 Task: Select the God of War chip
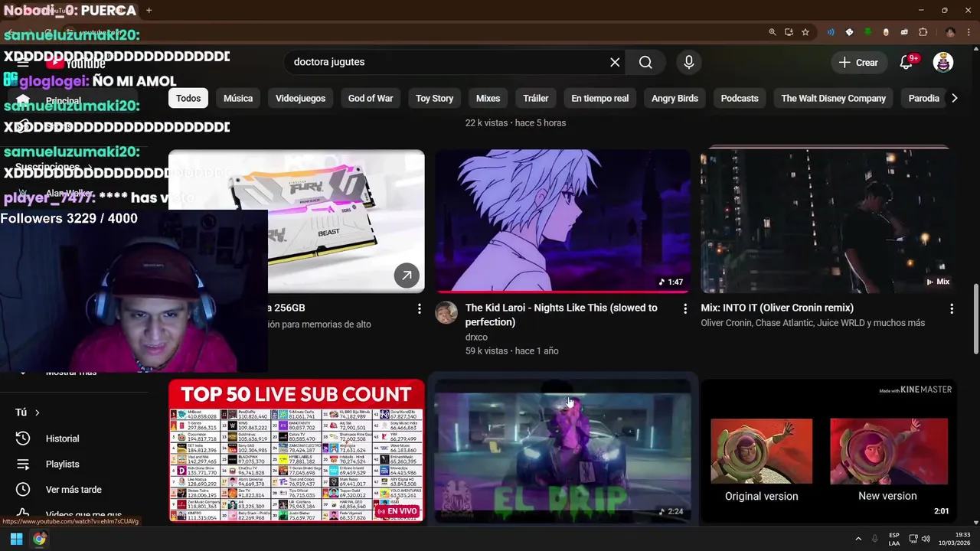coord(371,98)
